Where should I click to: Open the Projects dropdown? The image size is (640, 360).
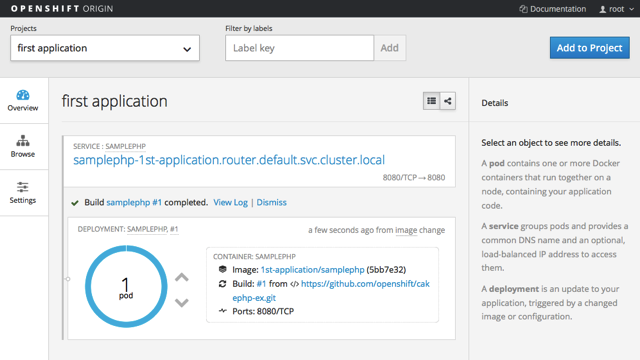tap(105, 48)
